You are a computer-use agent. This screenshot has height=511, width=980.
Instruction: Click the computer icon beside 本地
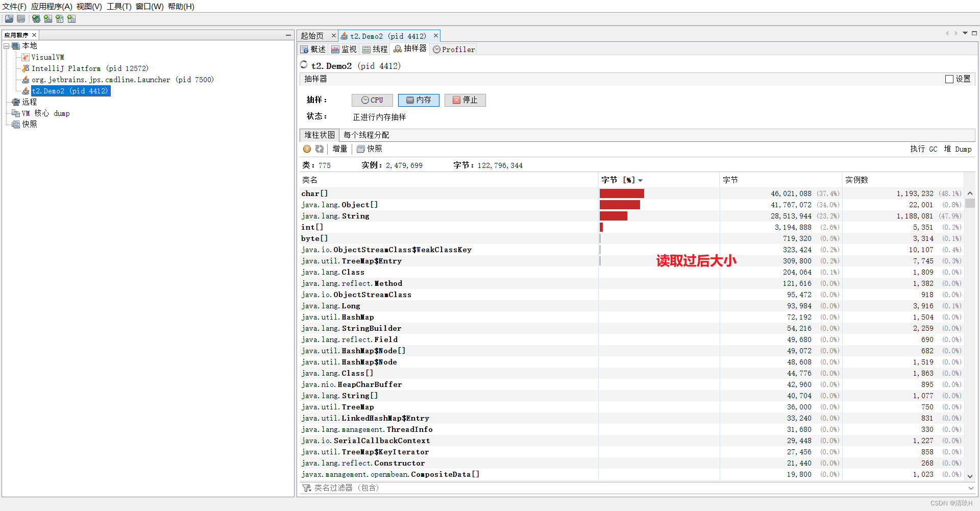pos(16,46)
